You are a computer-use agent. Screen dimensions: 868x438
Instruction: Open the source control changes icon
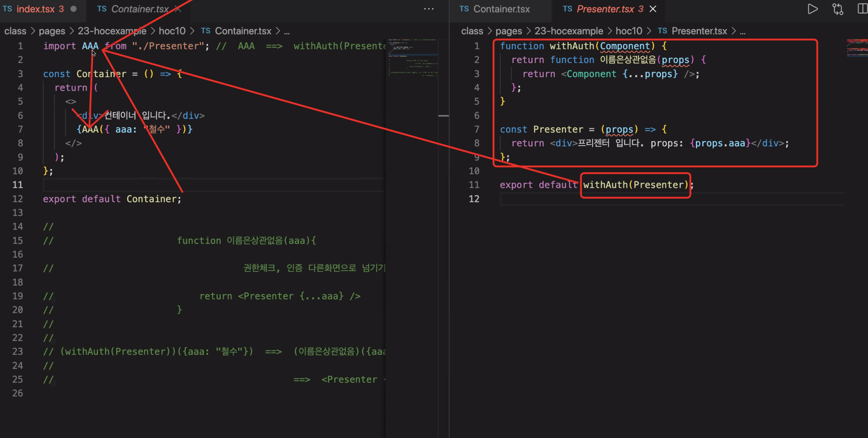838,9
